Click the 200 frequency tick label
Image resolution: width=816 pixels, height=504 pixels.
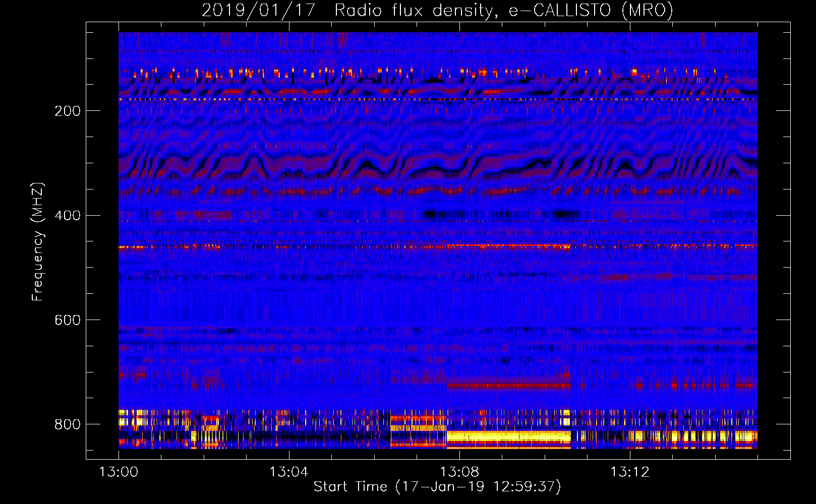click(68, 111)
